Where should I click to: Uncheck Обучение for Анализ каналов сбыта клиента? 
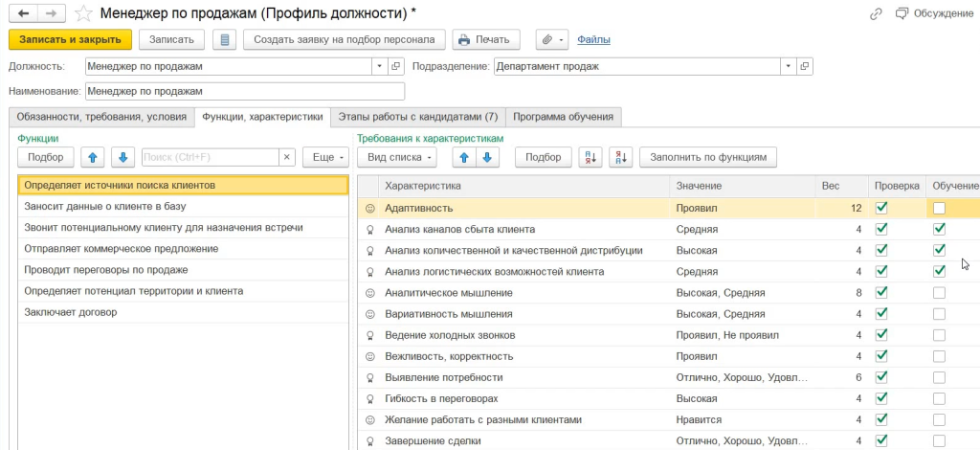coord(939,229)
